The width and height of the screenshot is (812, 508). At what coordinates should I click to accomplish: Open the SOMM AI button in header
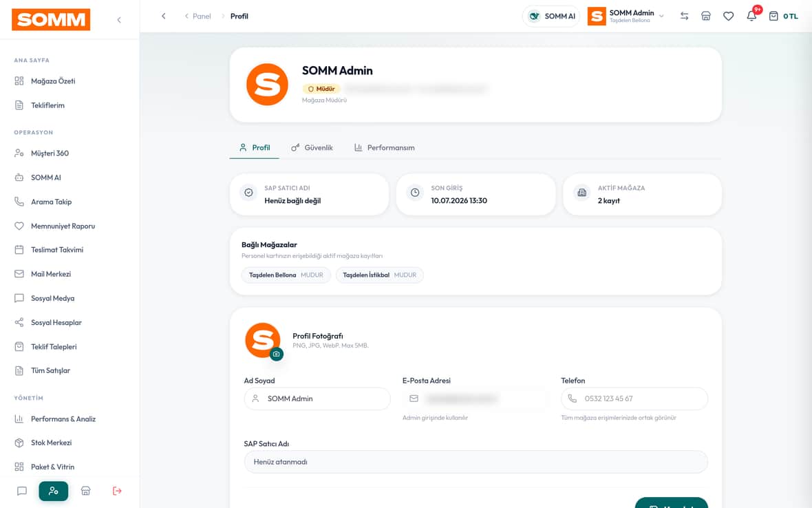click(551, 16)
